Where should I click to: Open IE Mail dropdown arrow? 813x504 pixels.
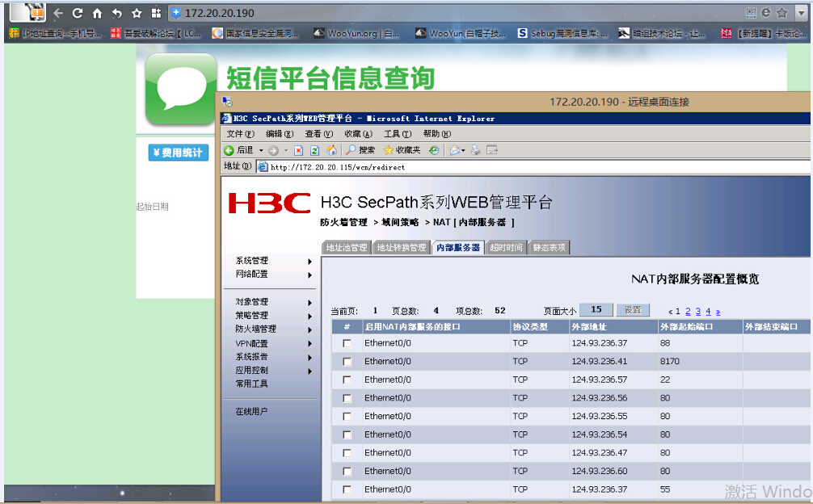point(463,150)
